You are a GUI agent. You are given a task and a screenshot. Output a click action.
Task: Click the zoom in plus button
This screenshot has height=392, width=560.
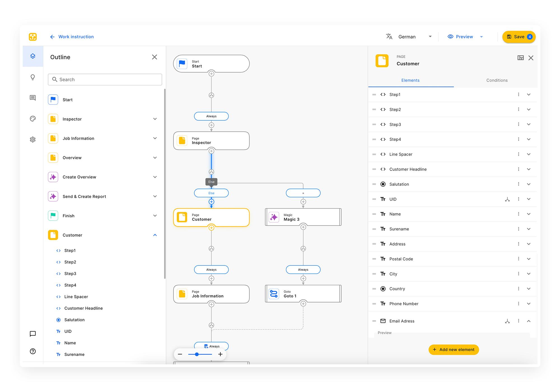[x=220, y=354]
